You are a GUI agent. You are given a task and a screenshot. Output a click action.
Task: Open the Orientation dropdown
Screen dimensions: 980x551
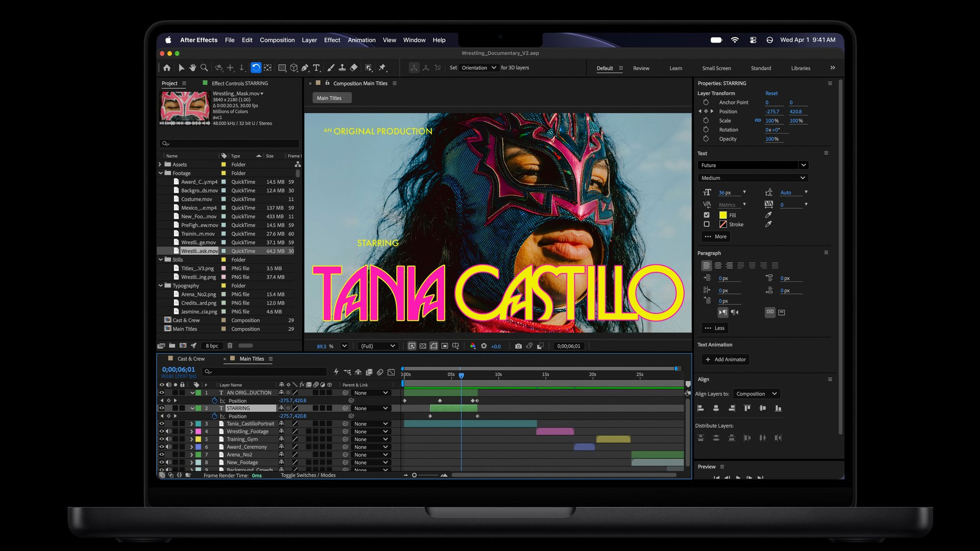tap(479, 68)
